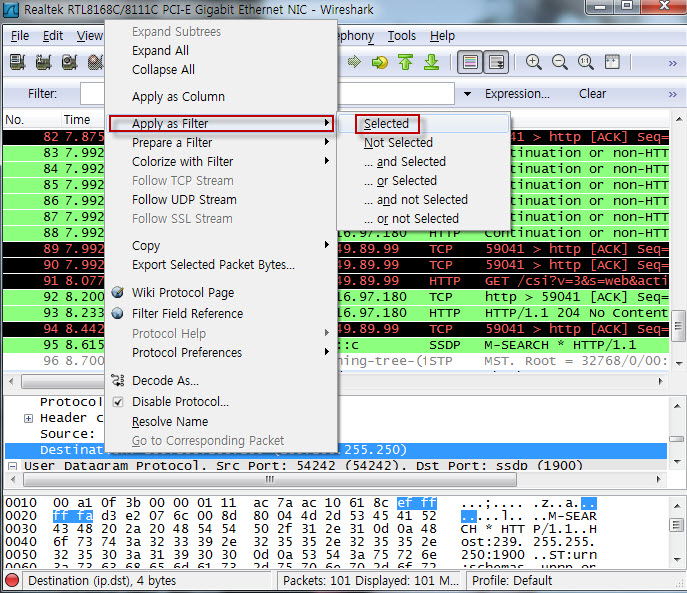Click the Filter Field Reference globe icon
The height and width of the screenshot is (593, 687).
(x=117, y=313)
